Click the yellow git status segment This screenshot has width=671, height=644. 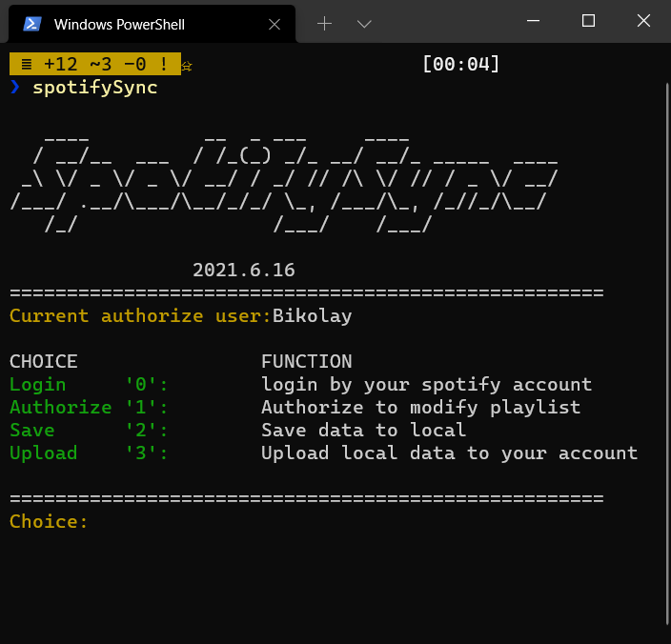[x=95, y=64]
